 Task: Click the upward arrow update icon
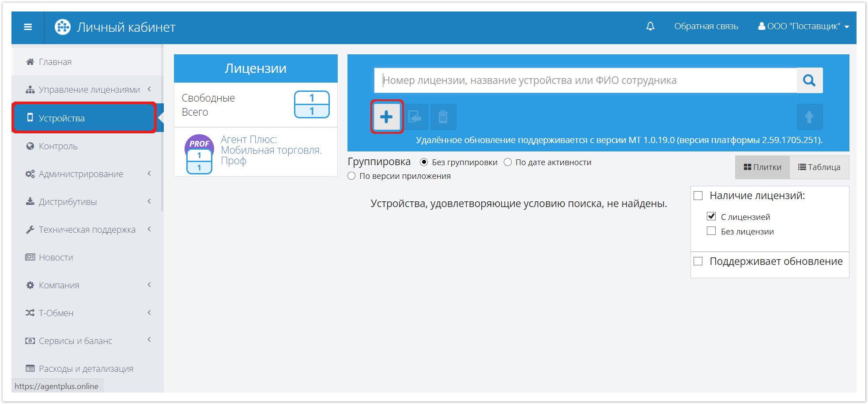click(x=809, y=117)
